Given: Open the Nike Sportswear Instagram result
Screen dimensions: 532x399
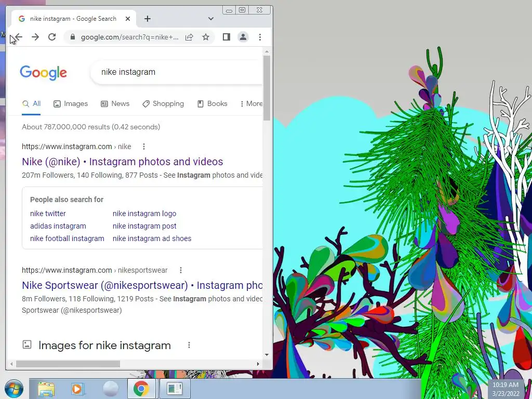Looking at the screenshot, I should click(142, 285).
